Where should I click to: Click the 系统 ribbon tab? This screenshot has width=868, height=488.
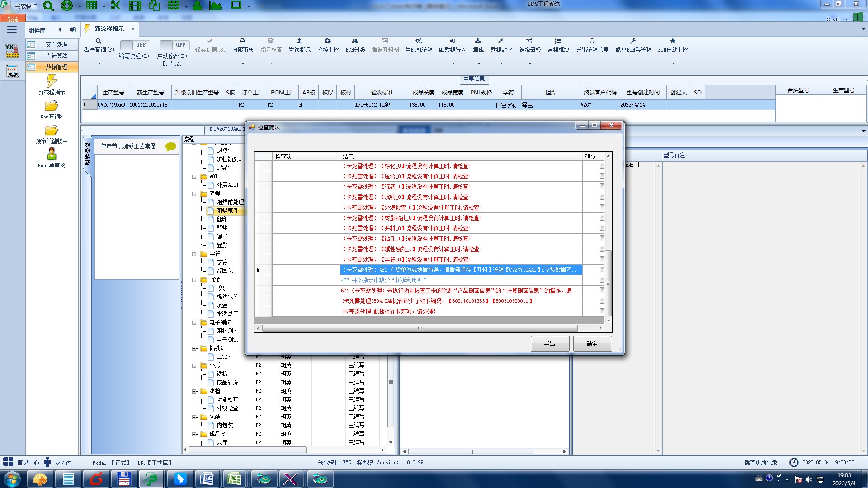click(13, 19)
